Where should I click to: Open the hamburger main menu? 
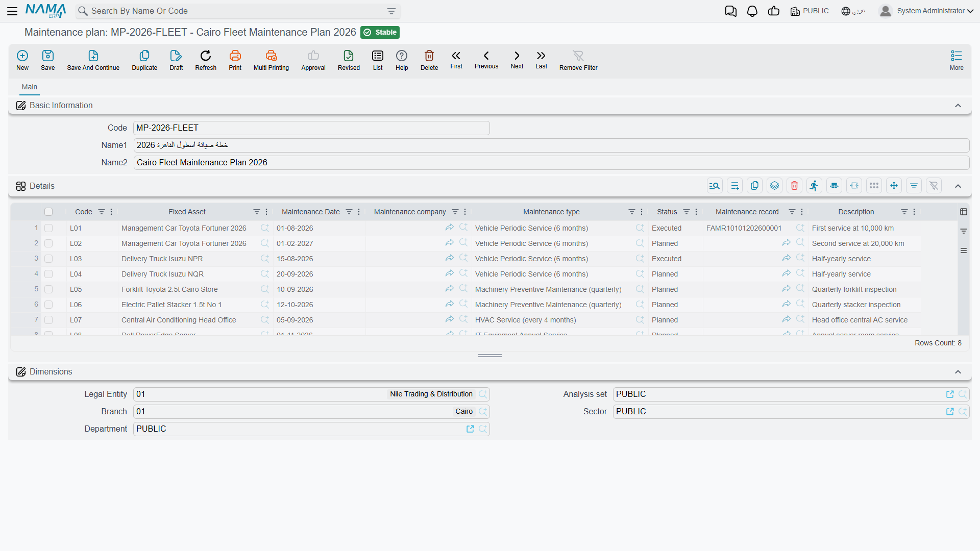coord(12,11)
